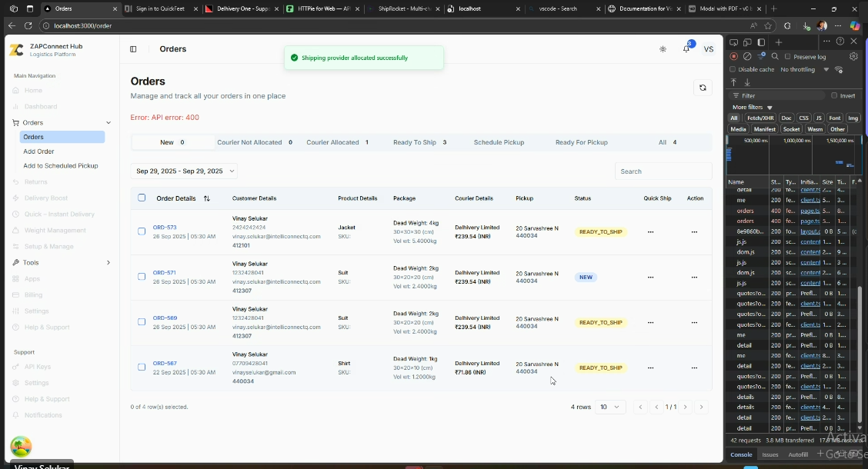The image size is (868, 469).
Task: Select the ORD-573 row checkbox
Action: pyautogui.click(x=142, y=231)
